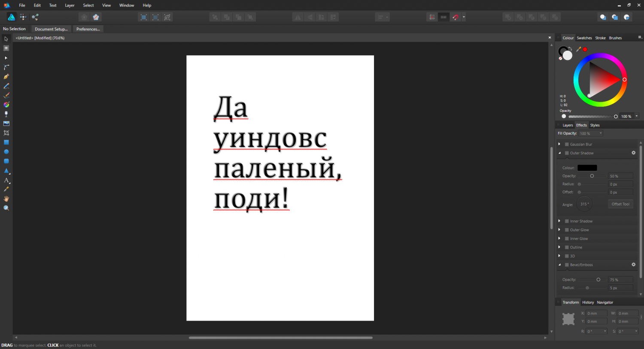Click the Preferences button
Image resolution: width=644 pixels, height=349 pixels.
[88, 29]
